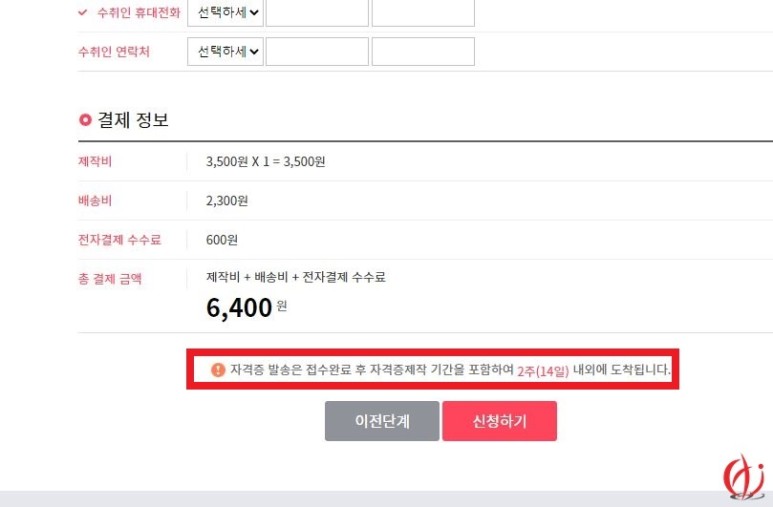Image resolution: width=773 pixels, height=507 pixels.
Task: Click the last field of 수취인 연락처
Action: pyautogui.click(x=423, y=51)
